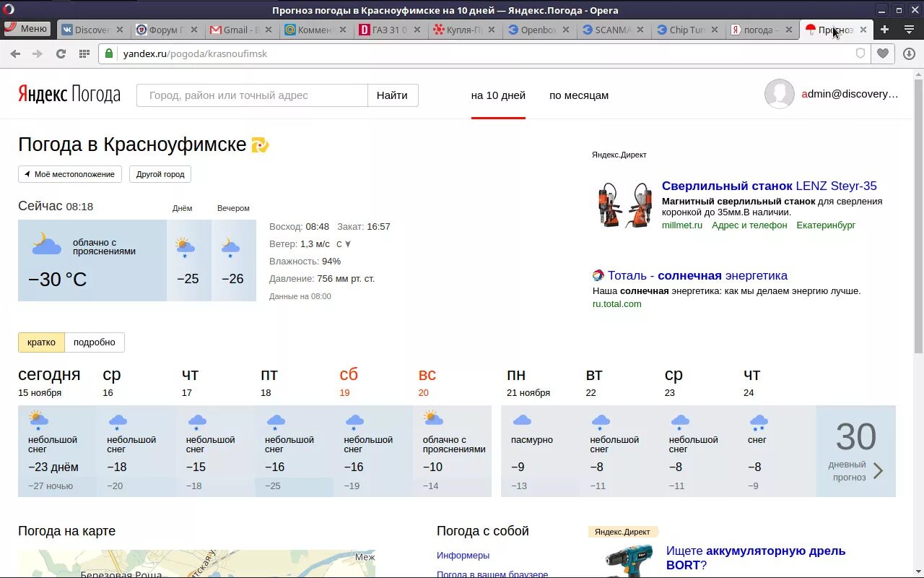This screenshot has height=578, width=924.
Task: Open the по месяцам tab
Action: [x=579, y=95]
